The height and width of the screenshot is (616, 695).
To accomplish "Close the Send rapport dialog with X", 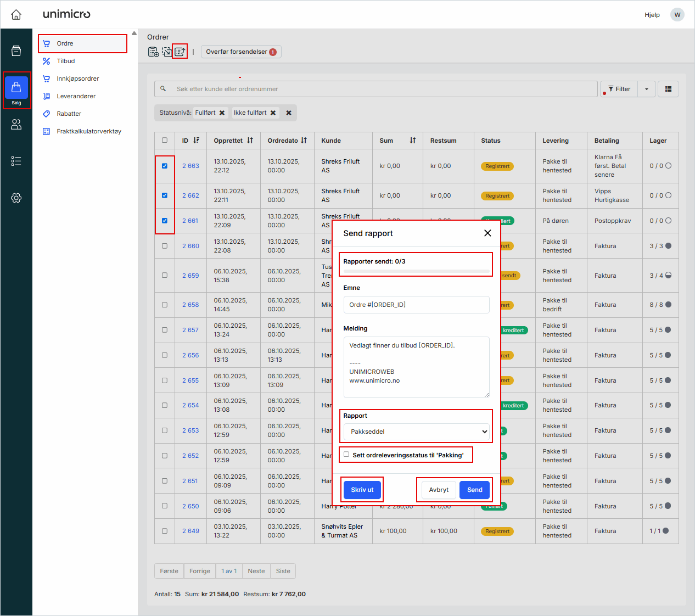I will point(487,233).
